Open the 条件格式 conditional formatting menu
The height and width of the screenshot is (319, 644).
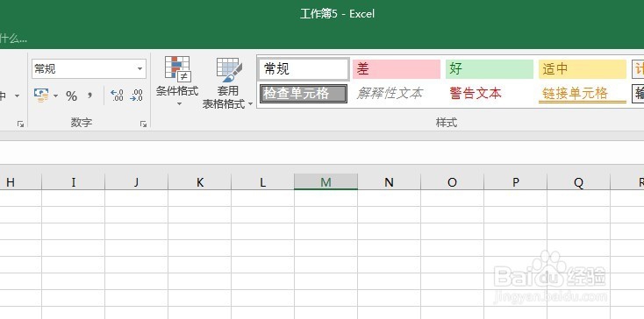pyautogui.click(x=177, y=82)
